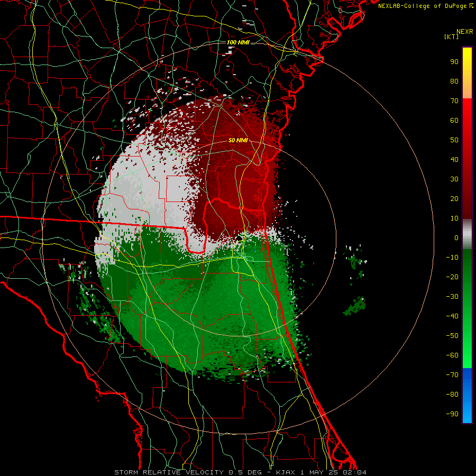
Task: Click the -30 value on velocity scale
Action: [x=452, y=297]
